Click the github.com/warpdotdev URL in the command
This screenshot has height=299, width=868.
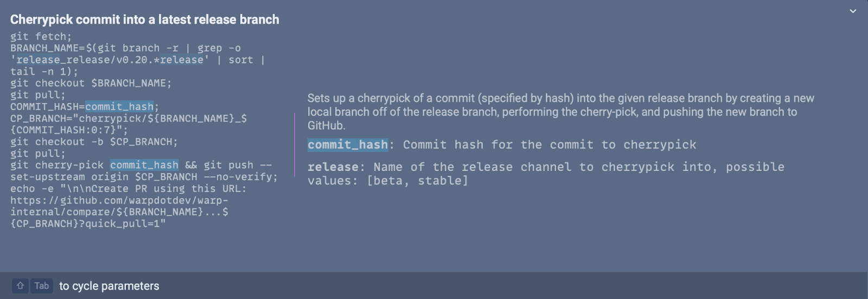[x=119, y=200]
